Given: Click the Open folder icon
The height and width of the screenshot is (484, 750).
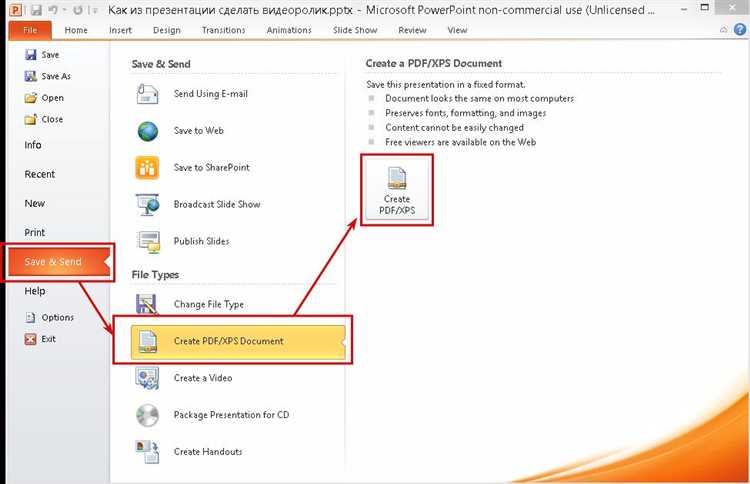Looking at the screenshot, I should tap(29, 98).
